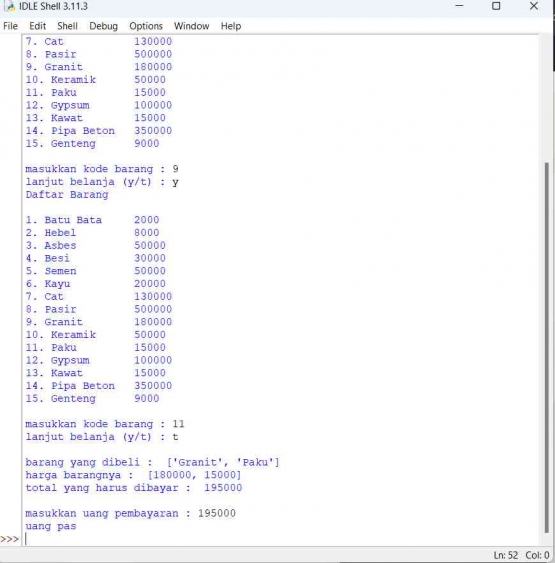Close the IDLE Shell window

(534, 6)
